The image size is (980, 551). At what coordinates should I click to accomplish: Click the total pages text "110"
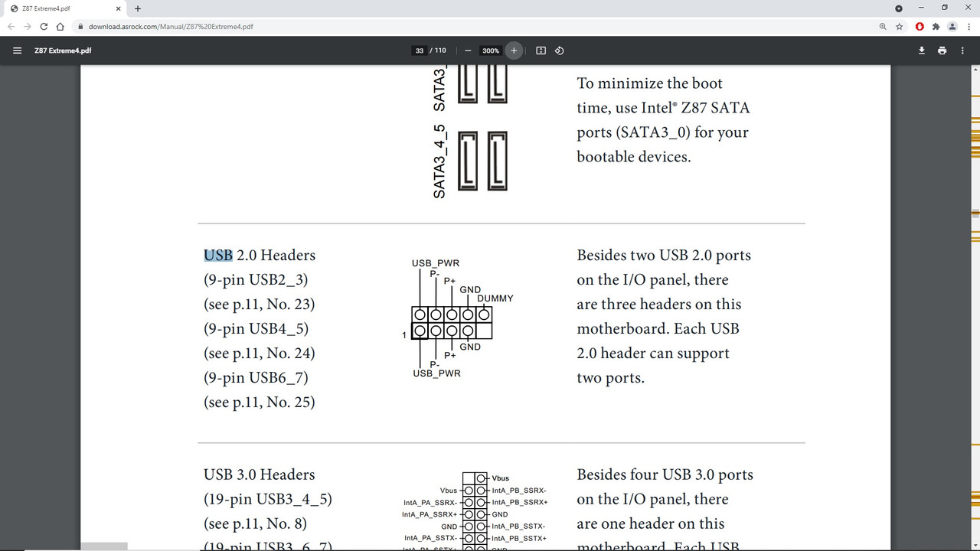(440, 51)
